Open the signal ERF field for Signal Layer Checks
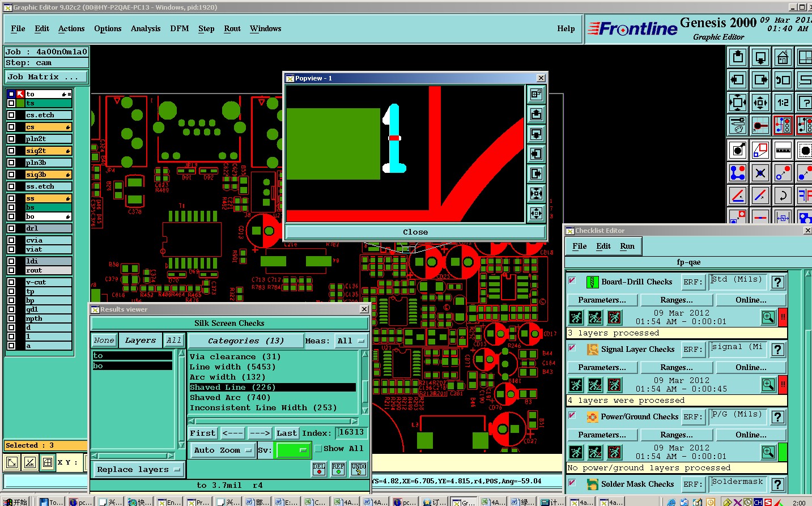This screenshot has height=506, width=812. tap(738, 349)
